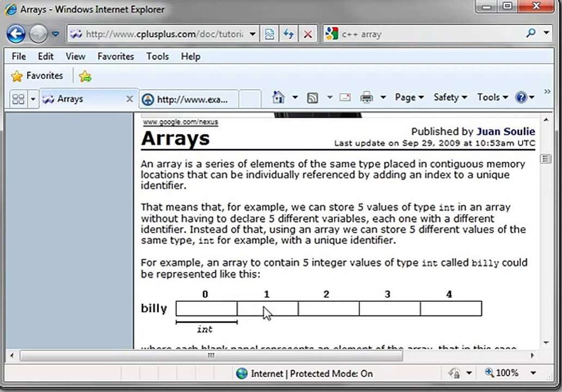Image resolution: width=562 pixels, height=392 pixels.
Task: Print page with printer icon
Action: (366, 97)
